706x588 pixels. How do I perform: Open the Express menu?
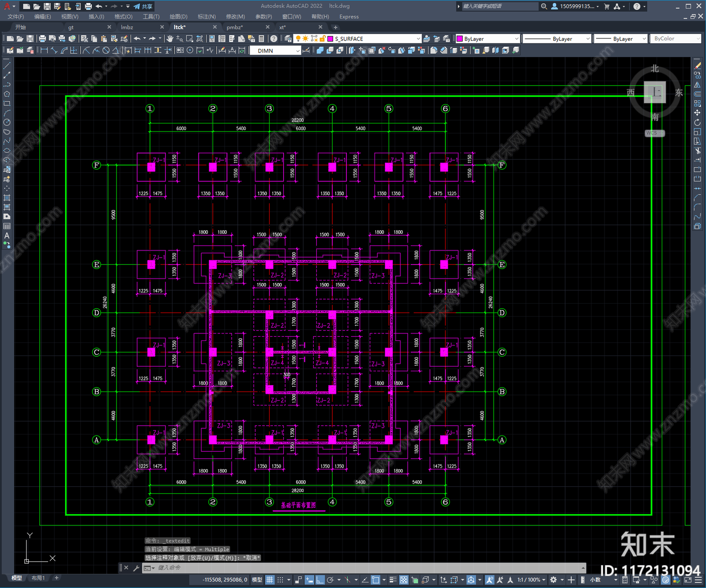[349, 17]
